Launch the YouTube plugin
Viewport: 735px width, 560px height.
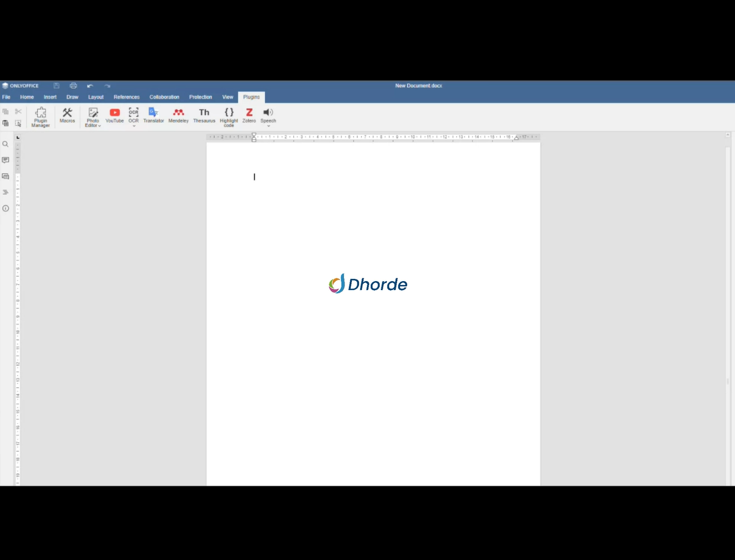click(x=115, y=115)
